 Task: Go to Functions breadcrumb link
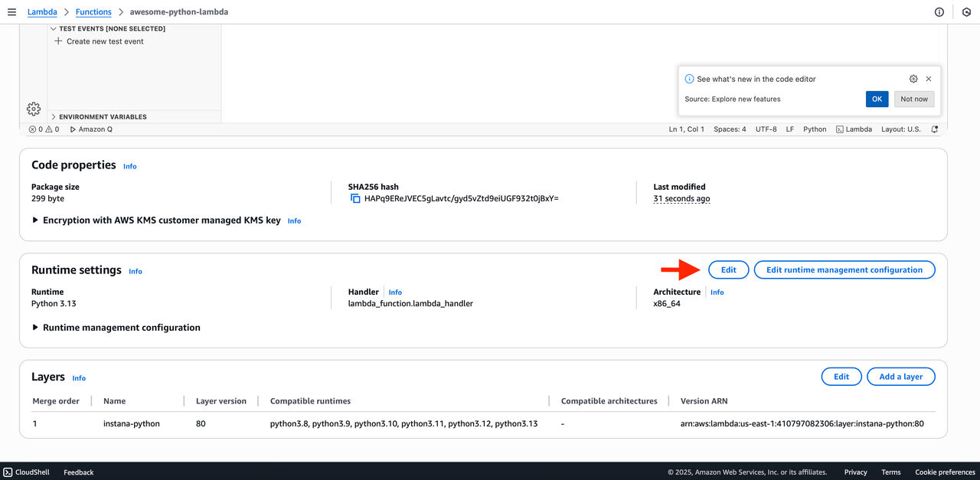[x=93, y=12]
